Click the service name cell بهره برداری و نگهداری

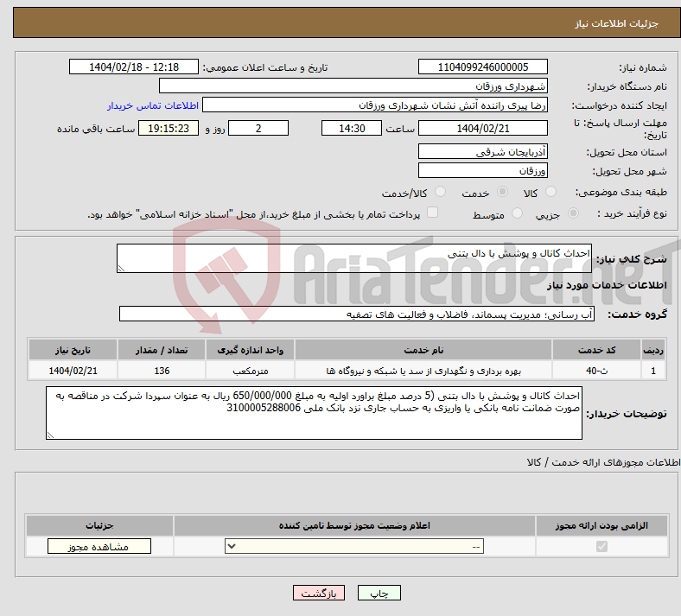click(x=423, y=371)
